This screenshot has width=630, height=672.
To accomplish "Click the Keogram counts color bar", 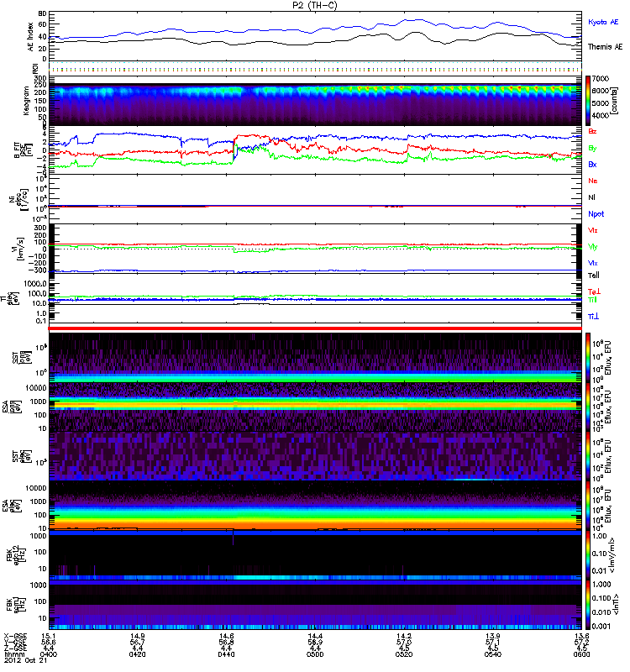I will pyautogui.click(x=588, y=100).
